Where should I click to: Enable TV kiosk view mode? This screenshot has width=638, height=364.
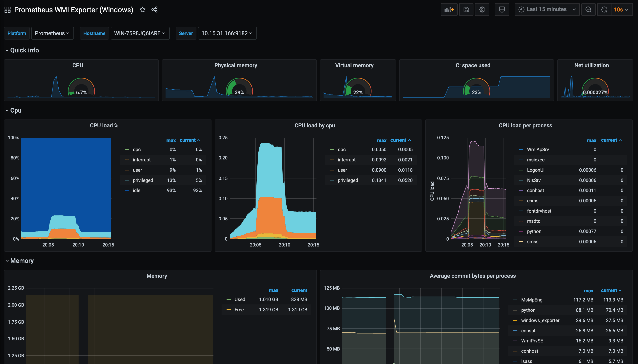(502, 9)
